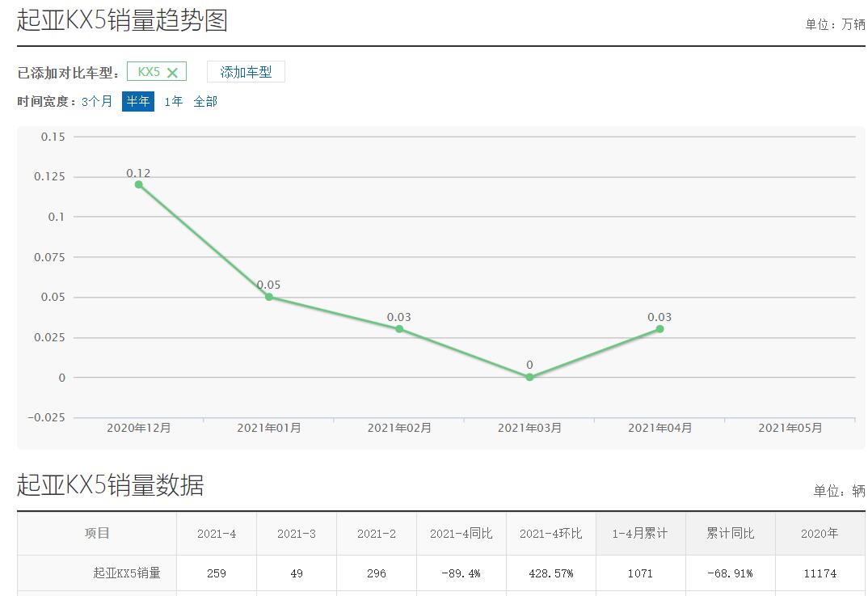Click the 起亚KX5销量 row label
Screen dimensions: 868x596
127,573
